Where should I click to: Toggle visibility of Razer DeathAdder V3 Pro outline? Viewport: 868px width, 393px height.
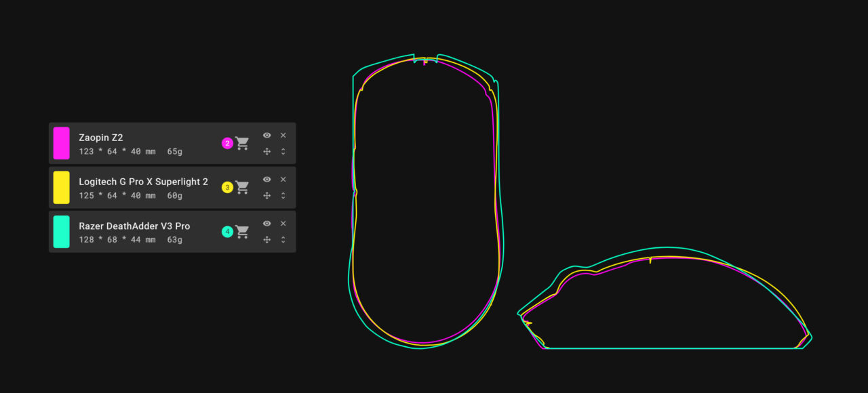(267, 224)
